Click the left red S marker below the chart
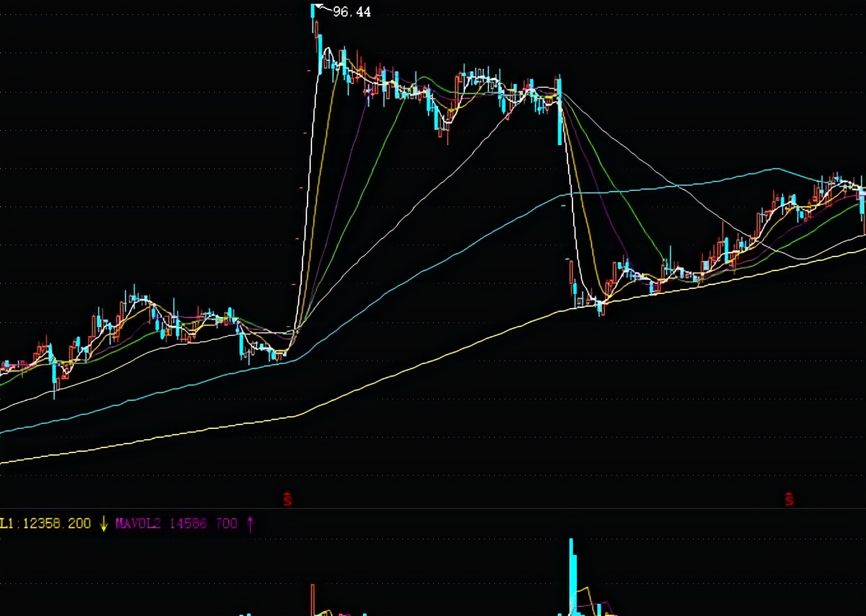This screenshot has width=866, height=616. [x=288, y=499]
